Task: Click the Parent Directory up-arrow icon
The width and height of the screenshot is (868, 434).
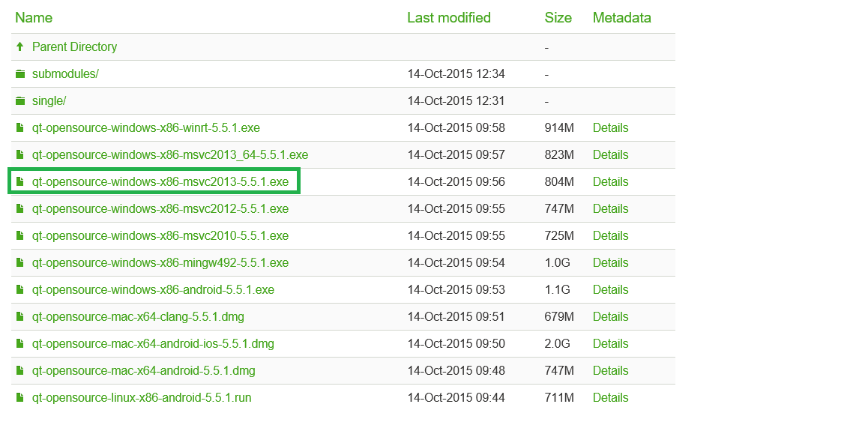Action: tap(20, 46)
